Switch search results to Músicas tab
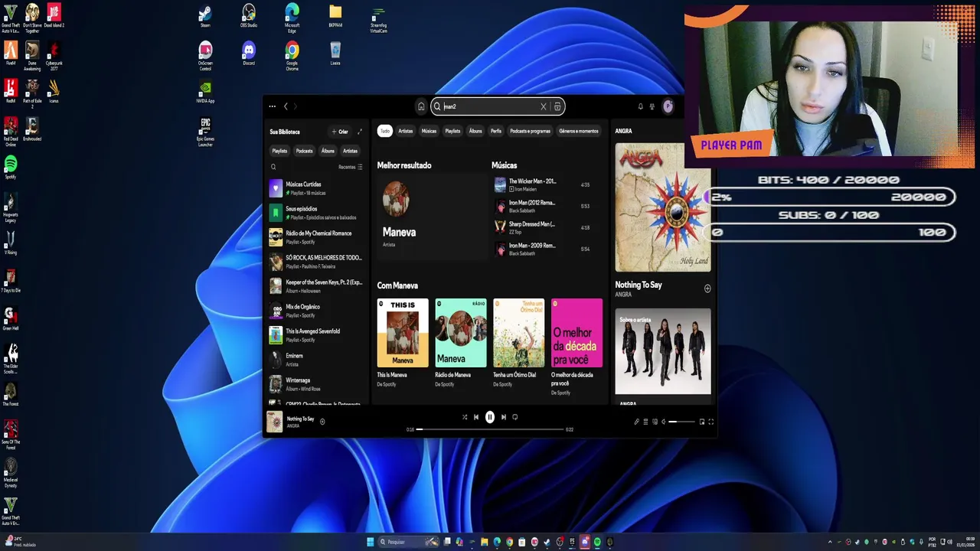Viewport: 980px width, 551px height. pyautogui.click(x=429, y=131)
